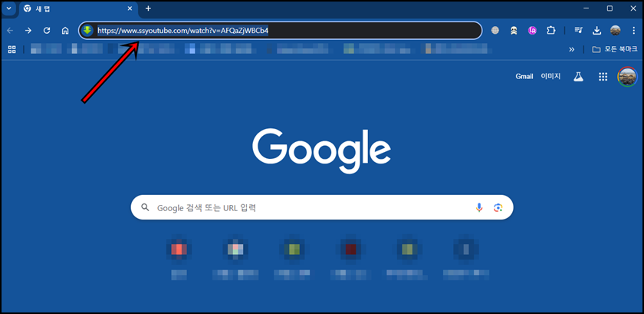
Task: Open a new tab with the plus button
Action: click(x=148, y=8)
